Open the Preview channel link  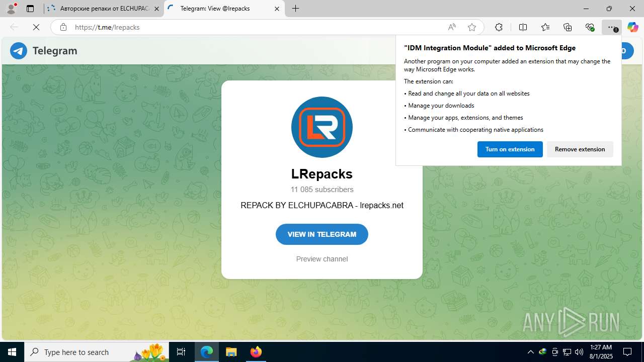tap(322, 259)
